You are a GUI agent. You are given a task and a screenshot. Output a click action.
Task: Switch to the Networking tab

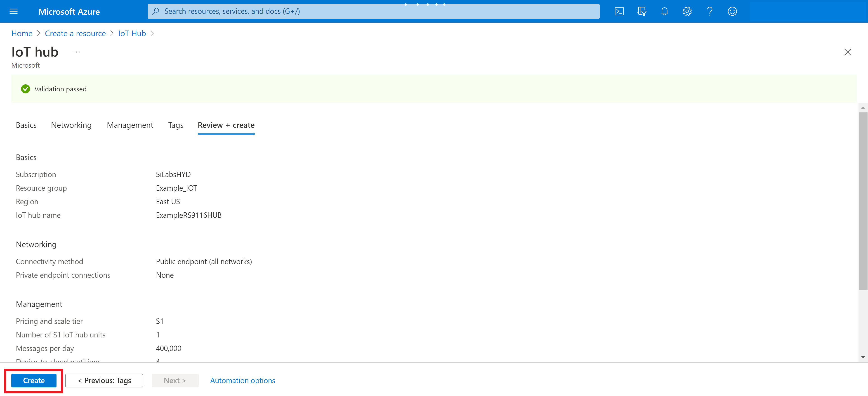coord(71,125)
